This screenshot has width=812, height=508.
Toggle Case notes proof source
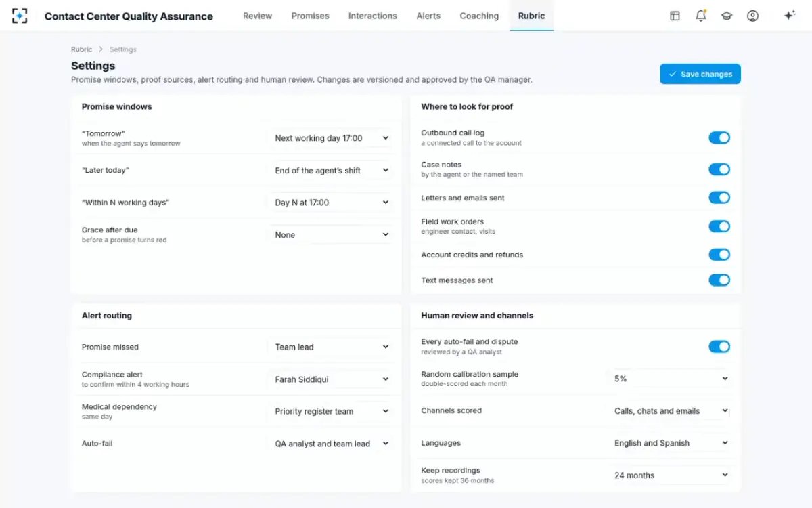(719, 169)
